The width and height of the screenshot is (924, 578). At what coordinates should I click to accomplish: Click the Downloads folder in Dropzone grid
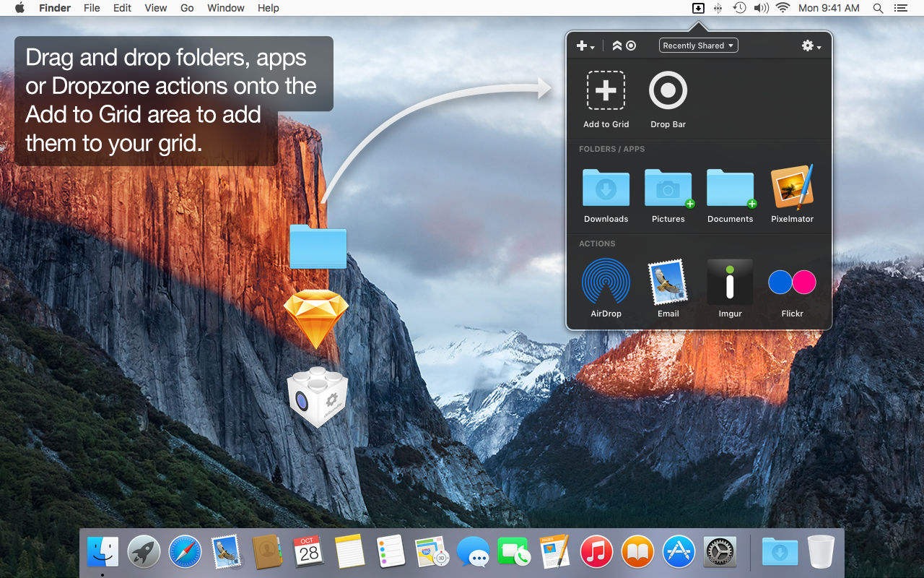pyautogui.click(x=606, y=188)
